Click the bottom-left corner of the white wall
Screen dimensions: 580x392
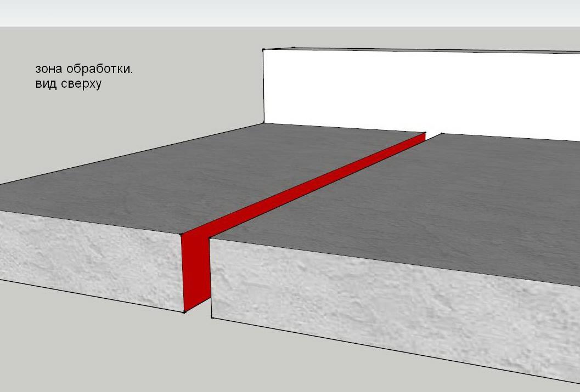click(x=264, y=123)
